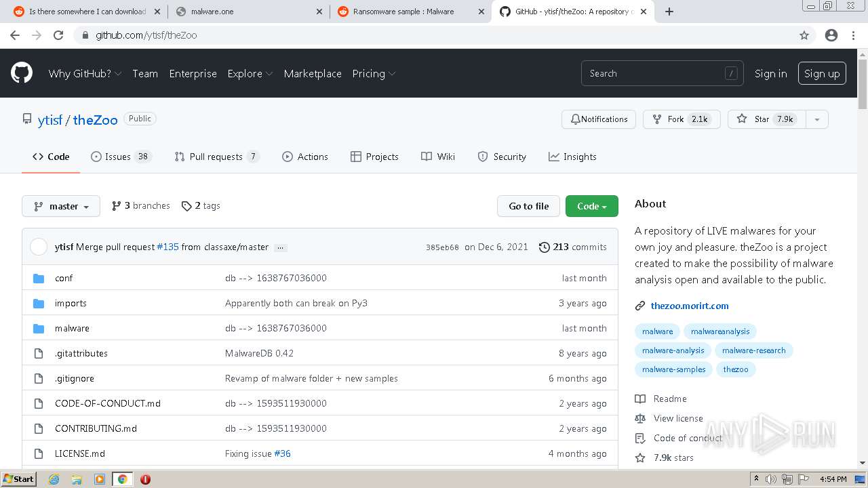
Task: Click Go to file button
Action: 529,206
